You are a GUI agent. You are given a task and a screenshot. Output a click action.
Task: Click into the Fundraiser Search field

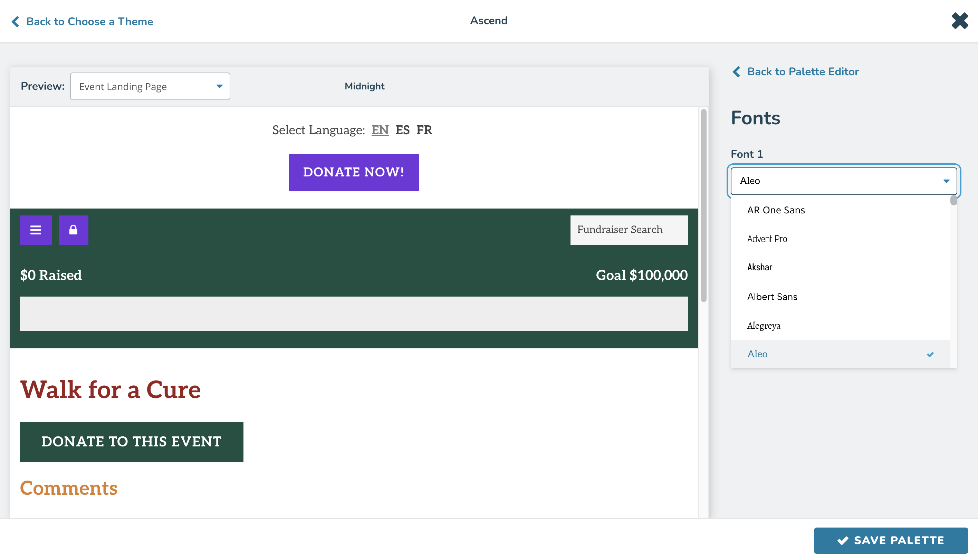point(629,230)
